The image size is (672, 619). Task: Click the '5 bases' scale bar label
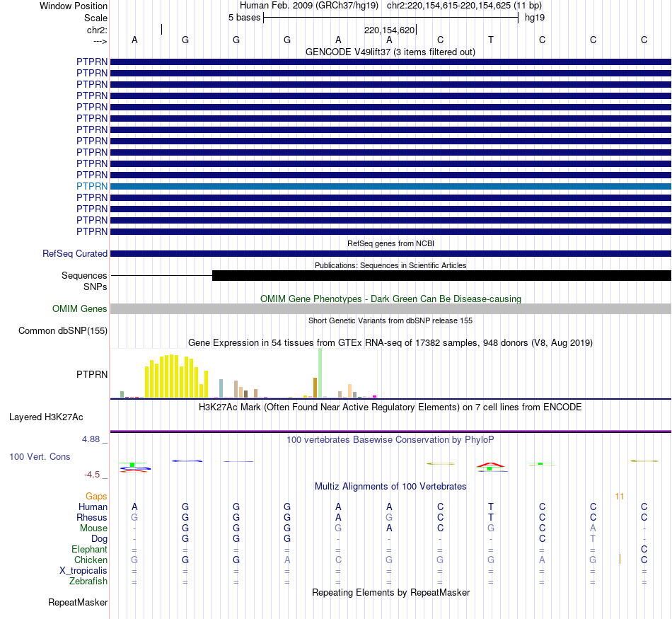[x=244, y=18]
